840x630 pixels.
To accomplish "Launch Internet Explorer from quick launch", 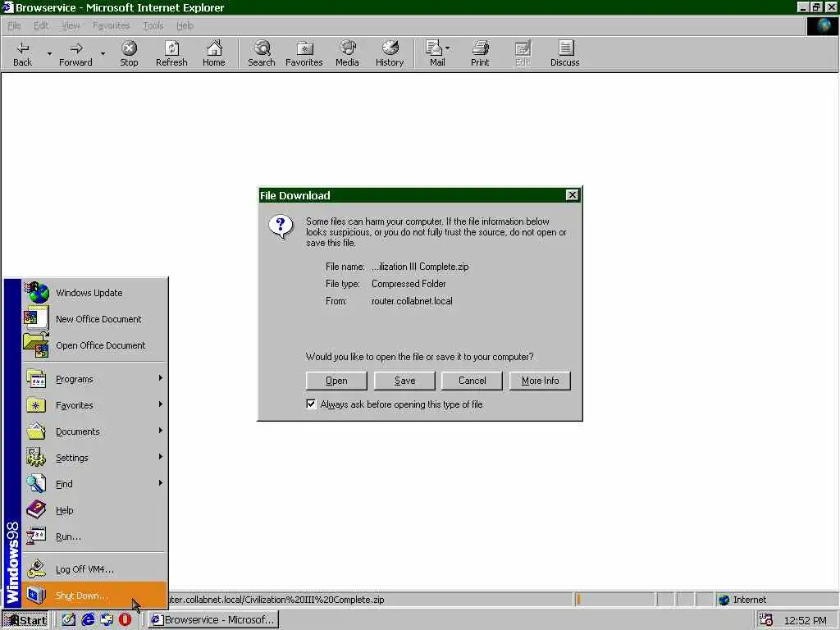I will [x=88, y=620].
